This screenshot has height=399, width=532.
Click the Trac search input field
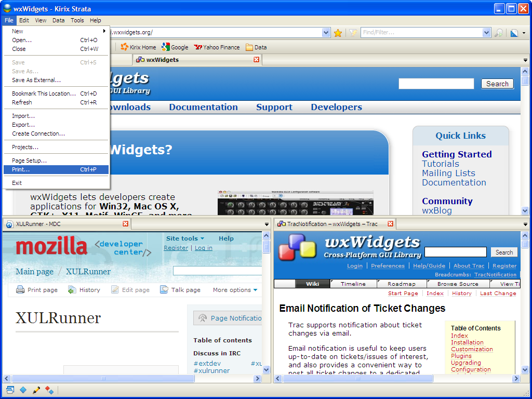(456, 252)
